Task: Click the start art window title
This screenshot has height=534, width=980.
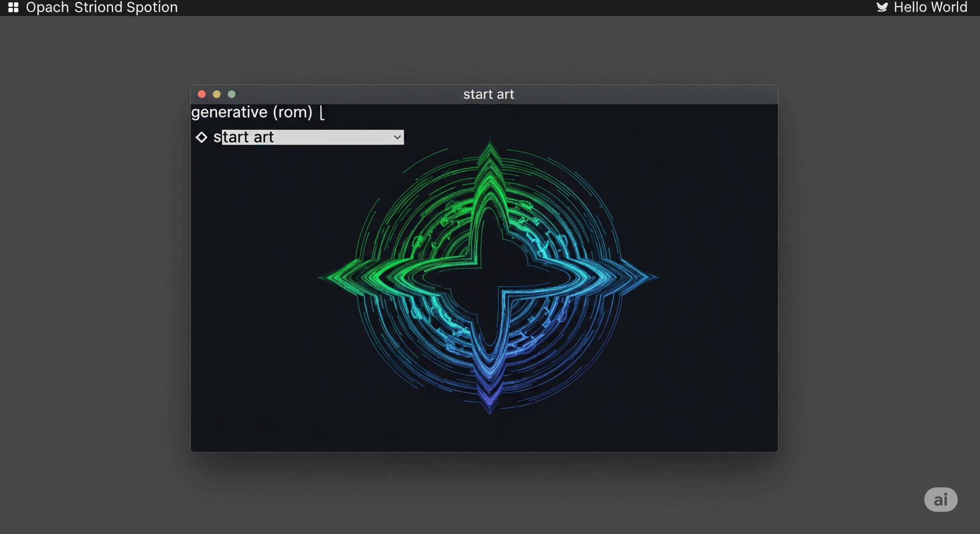Action: [x=488, y=94]
